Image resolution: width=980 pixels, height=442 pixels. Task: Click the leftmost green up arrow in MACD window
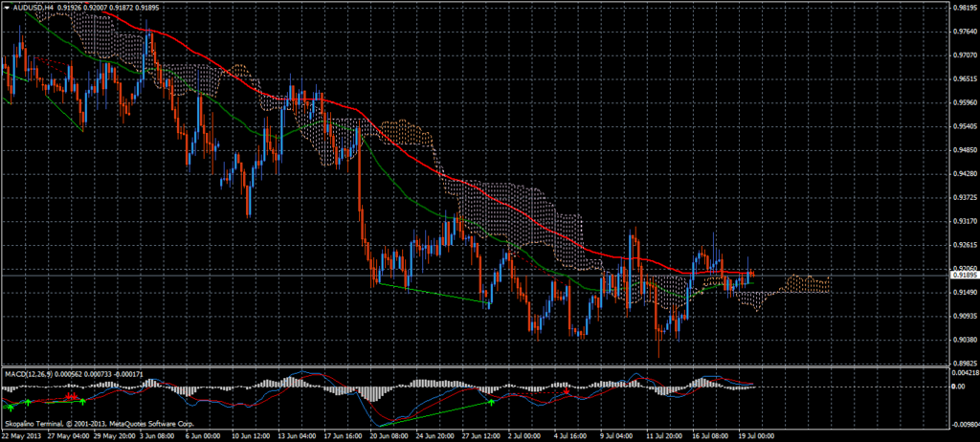pyautogui.click(x=9, y=407)
